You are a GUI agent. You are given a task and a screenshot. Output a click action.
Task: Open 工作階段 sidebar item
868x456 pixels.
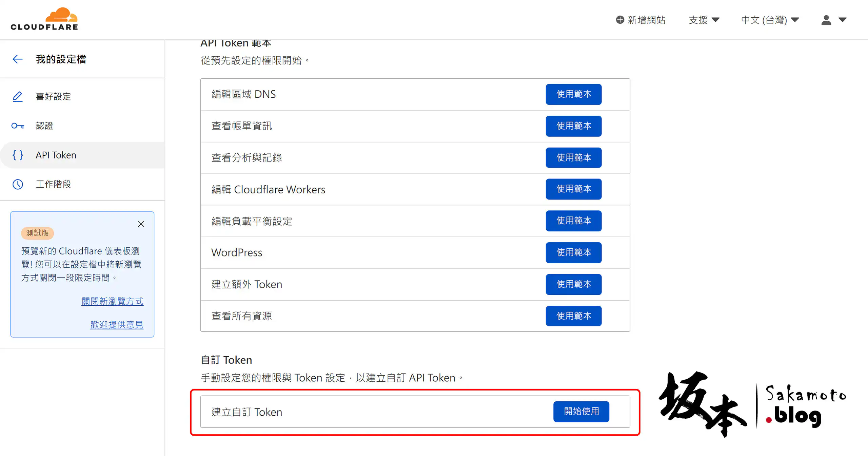(x=53, y=184)
